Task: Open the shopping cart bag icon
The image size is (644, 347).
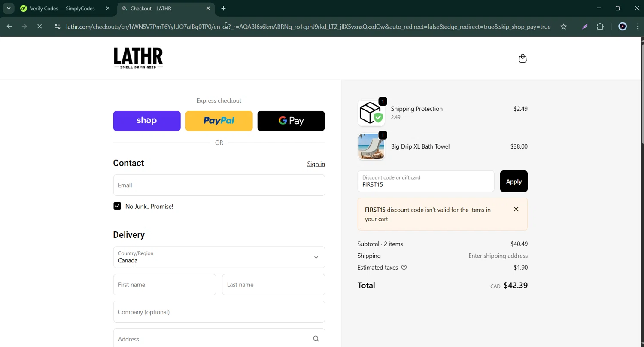Action: pos(522,58)
